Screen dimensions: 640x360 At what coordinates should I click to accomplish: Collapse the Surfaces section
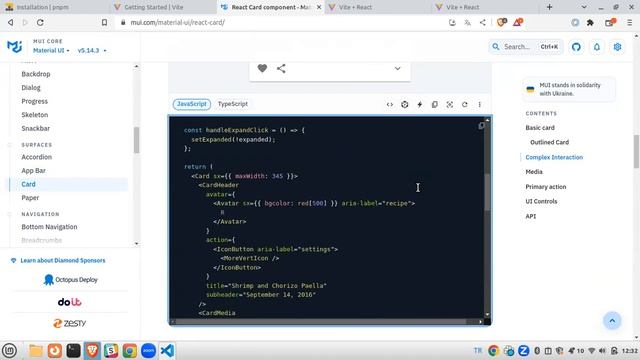tap(37, 145)
